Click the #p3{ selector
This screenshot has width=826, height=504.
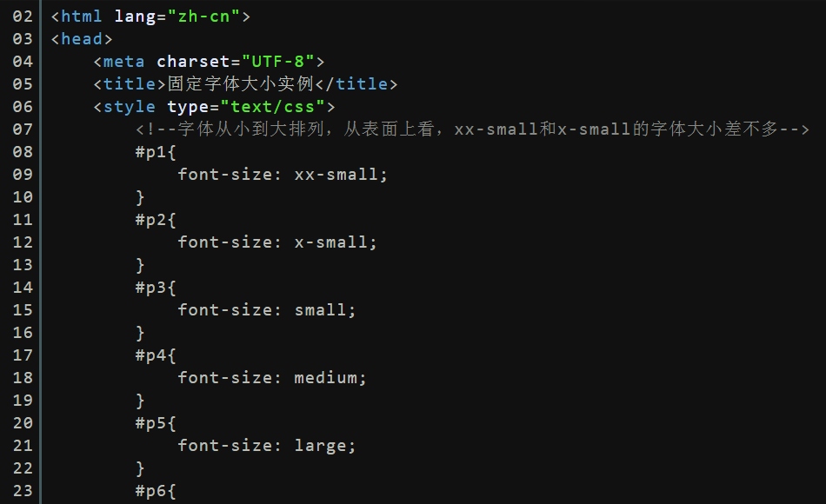(156, 288)
